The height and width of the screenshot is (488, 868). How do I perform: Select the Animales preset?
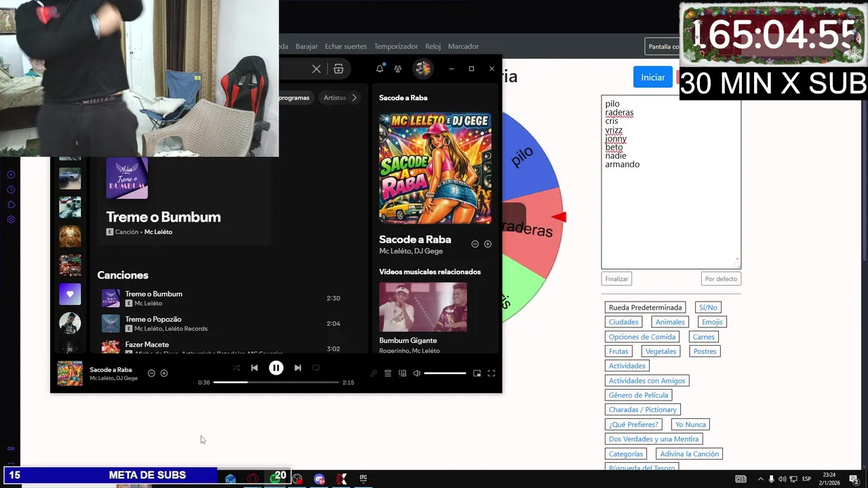pyautogui.click(x=670, y=322)
